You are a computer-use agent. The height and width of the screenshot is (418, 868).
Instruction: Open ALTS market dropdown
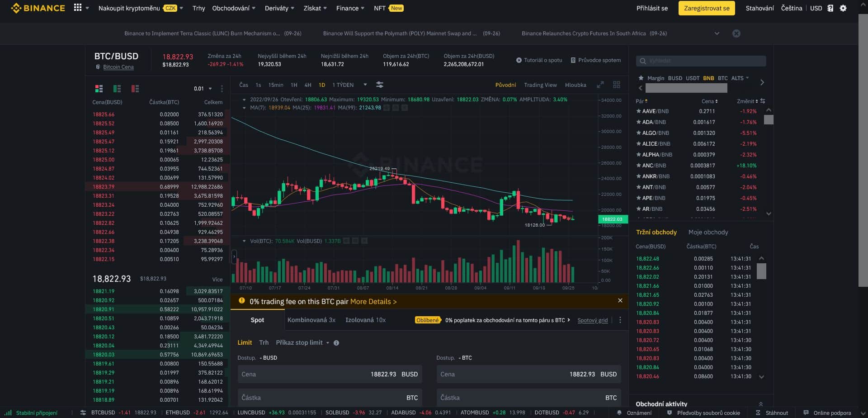click(x=740, y=78)
